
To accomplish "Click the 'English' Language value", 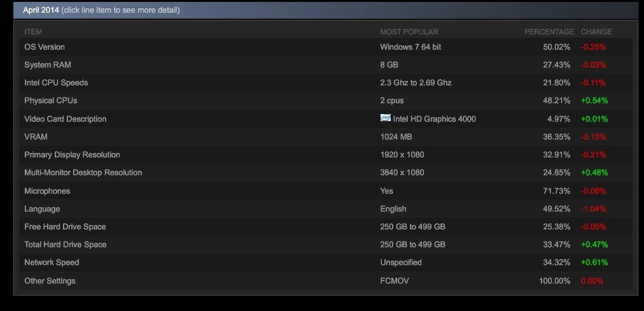I will coord(393,209).
